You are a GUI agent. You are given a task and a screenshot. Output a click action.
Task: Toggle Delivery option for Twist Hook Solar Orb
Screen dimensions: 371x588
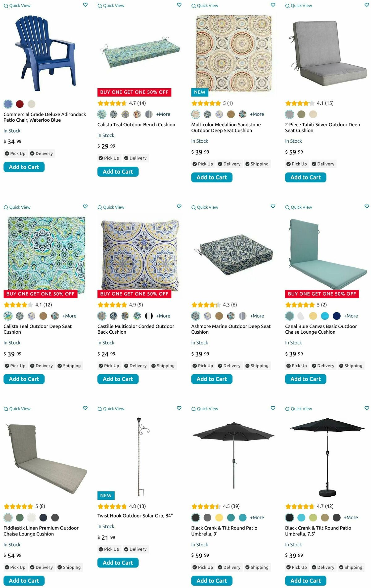pyautogui.click(x=135, y=549)
